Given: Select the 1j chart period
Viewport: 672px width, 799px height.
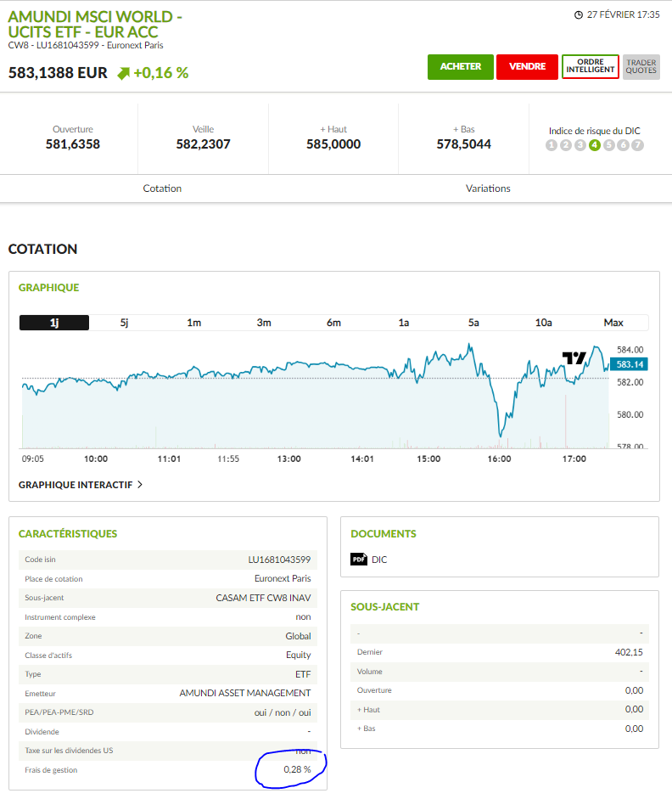Looking at the screenshot, I should (x=54, y=323).
